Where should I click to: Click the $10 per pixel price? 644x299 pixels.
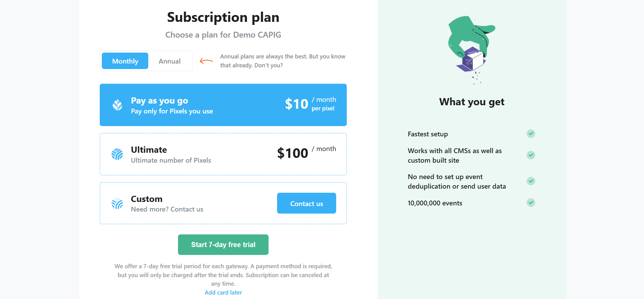pos(311,104)
